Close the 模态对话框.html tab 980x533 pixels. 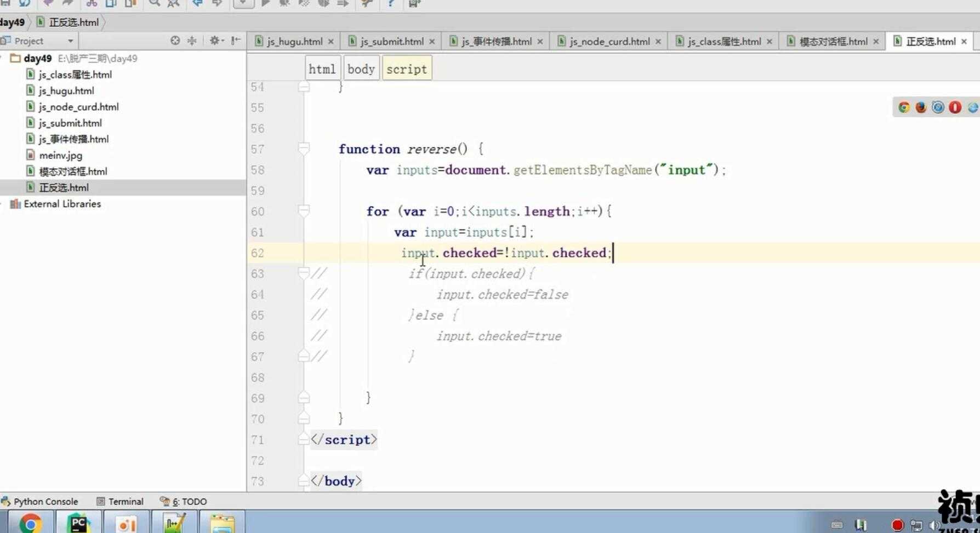click(x=876, y=42)
